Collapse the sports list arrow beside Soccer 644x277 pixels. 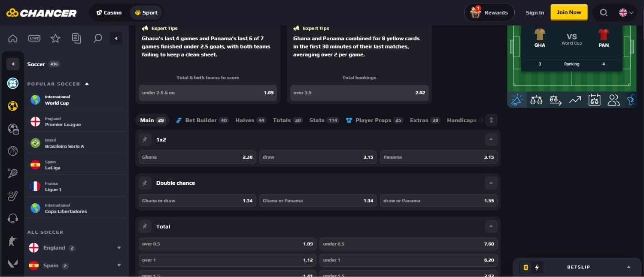click(13, 64)
